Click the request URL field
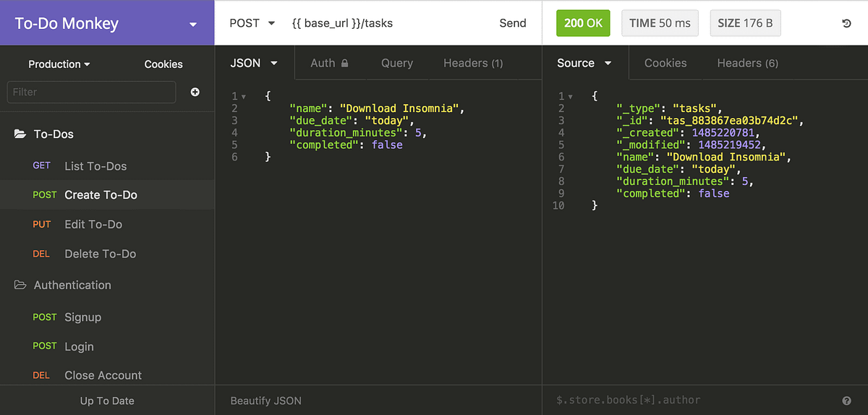The height and width of the screenshot is (415, 868). pyautogui.click(x=387, y=23)
